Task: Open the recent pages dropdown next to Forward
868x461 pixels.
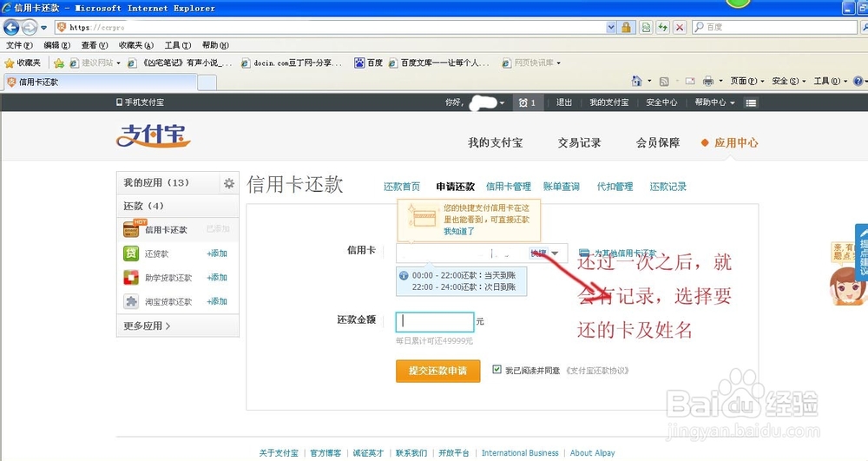Action: [43, 27]
